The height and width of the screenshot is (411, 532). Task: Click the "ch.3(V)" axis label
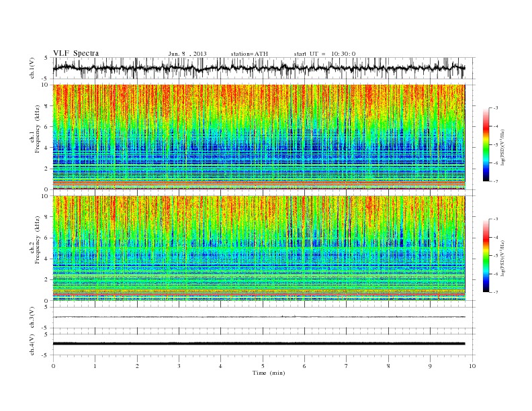pos(32,318)
